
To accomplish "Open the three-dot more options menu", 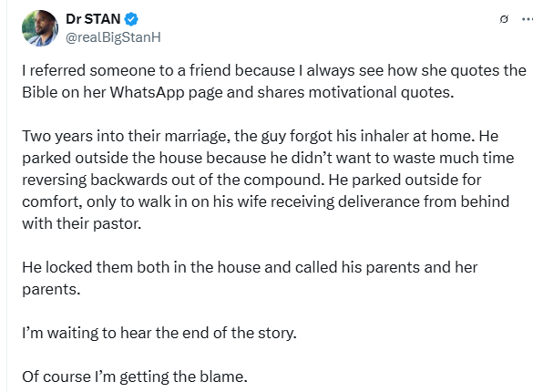I will click(x=528, y=19).
